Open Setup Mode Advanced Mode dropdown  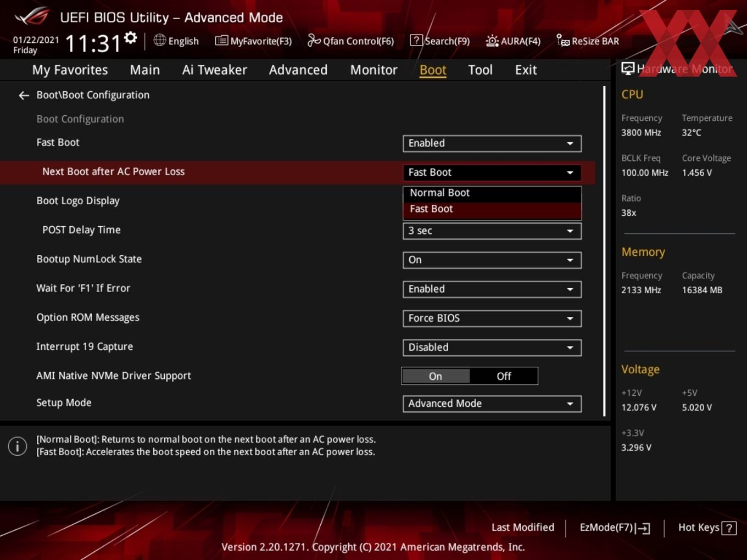pyautogui.click(x=492, y=404)
